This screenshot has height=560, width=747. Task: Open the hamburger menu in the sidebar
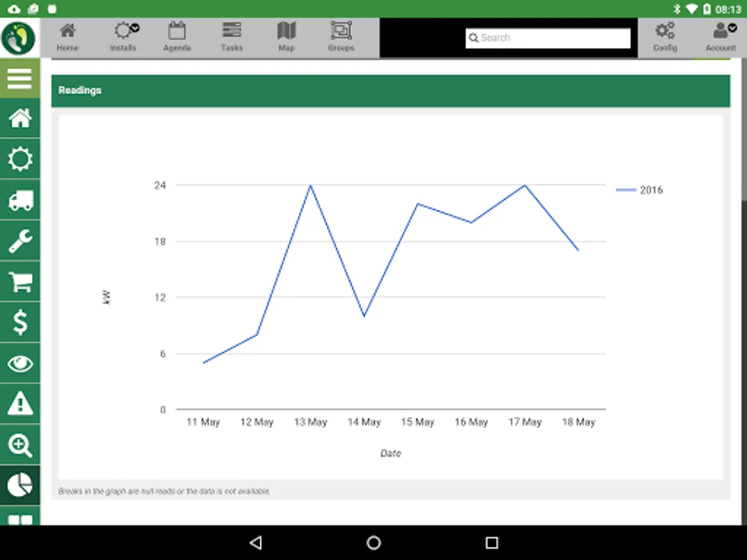click(x=19, y=78)
